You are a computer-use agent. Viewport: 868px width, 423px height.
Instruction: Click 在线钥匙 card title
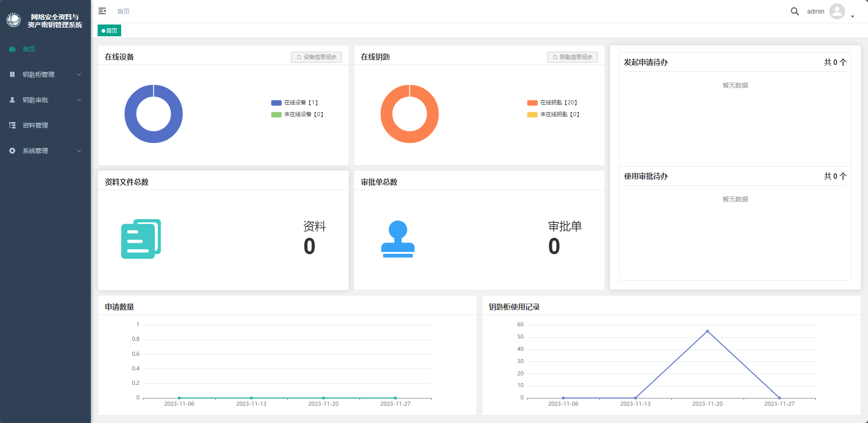(x=375, y=57)
